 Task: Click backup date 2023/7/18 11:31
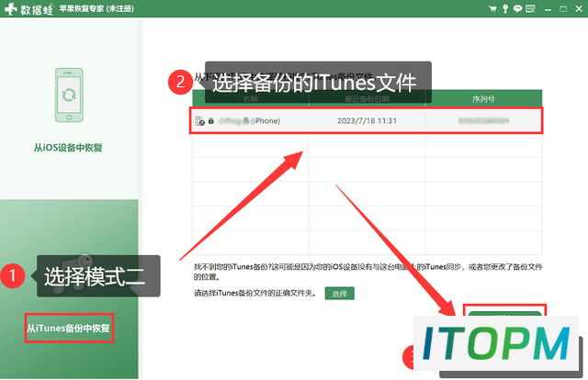click(x=367, y=120)
